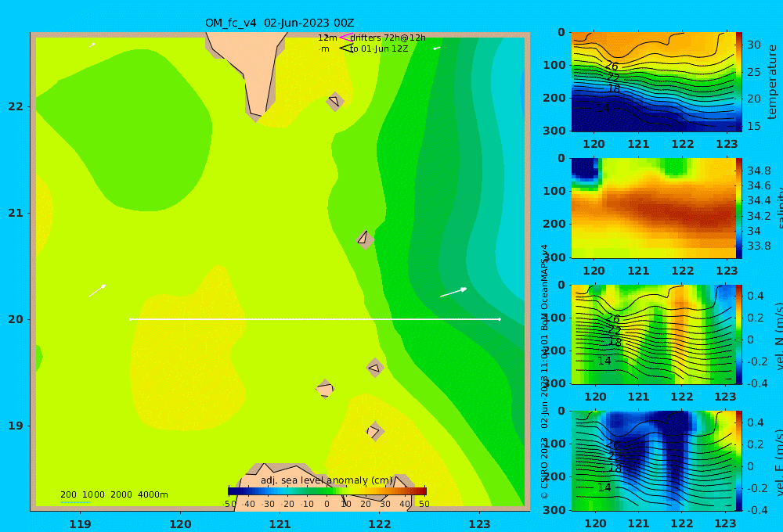
Task: Click the temperature color bar
Action: [x=739, y=82]
